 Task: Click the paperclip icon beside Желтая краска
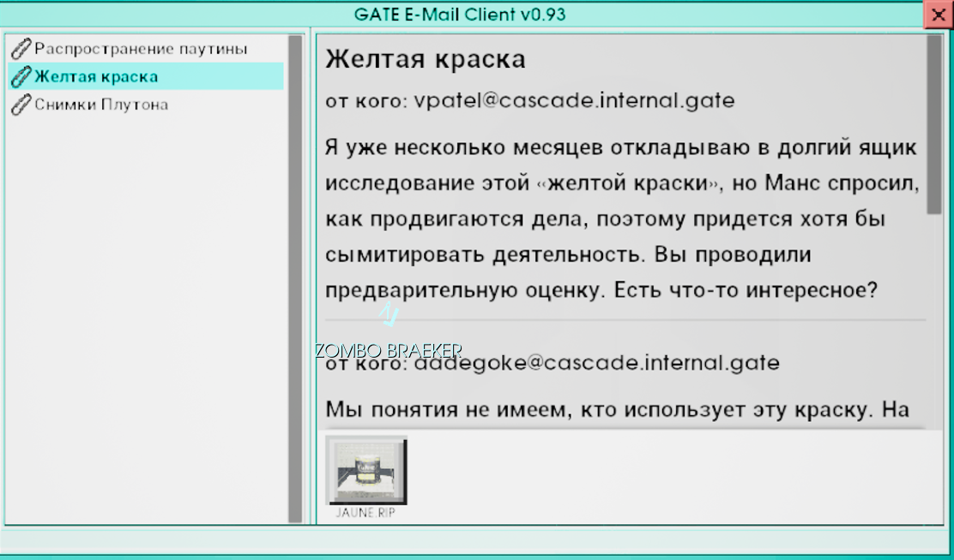pyautogui.click(x=21, y=76)
